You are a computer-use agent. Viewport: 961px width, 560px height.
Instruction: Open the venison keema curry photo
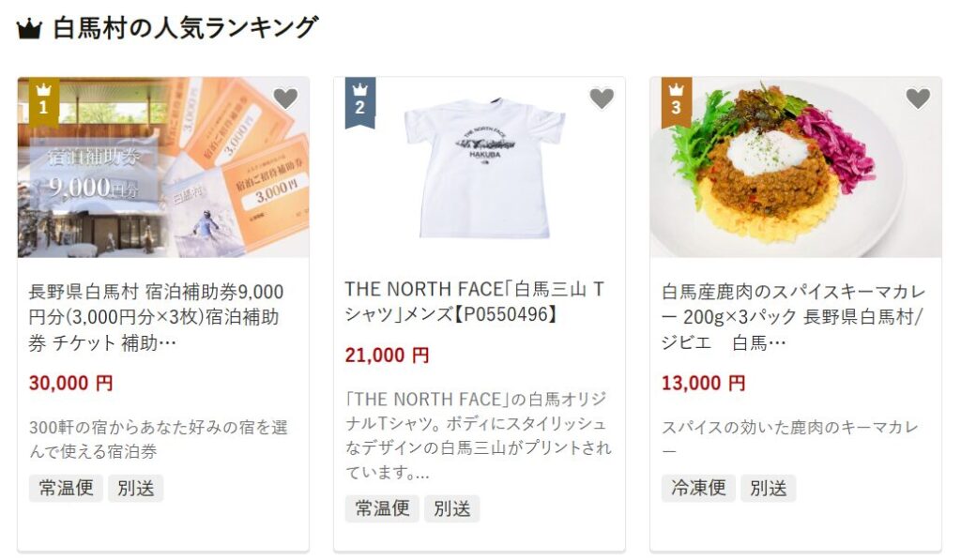[x=796, y=167]
